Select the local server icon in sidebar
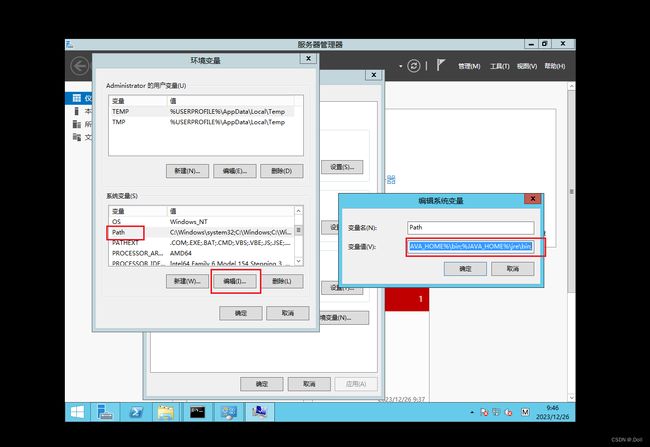This screenshot has width=650, height=447. pyautogui.click(x=76, y=111)
